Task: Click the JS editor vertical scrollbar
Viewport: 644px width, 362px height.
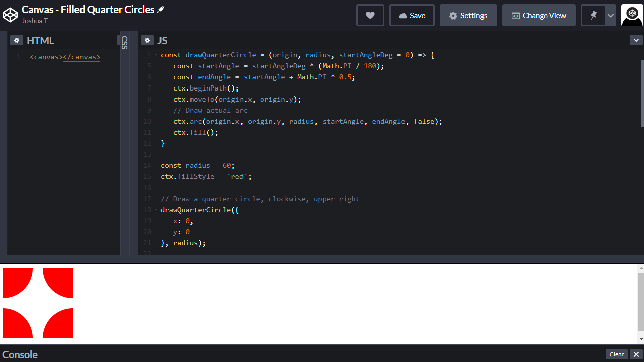Action: click(642, 93)
